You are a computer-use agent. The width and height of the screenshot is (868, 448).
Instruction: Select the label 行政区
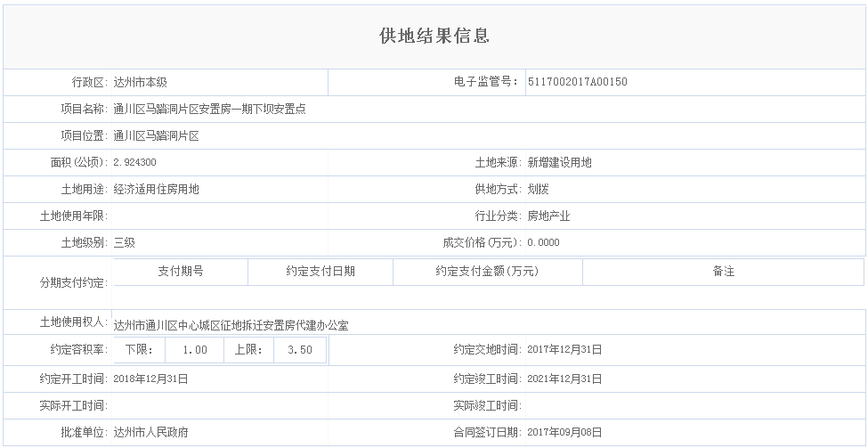coord(90,83)
